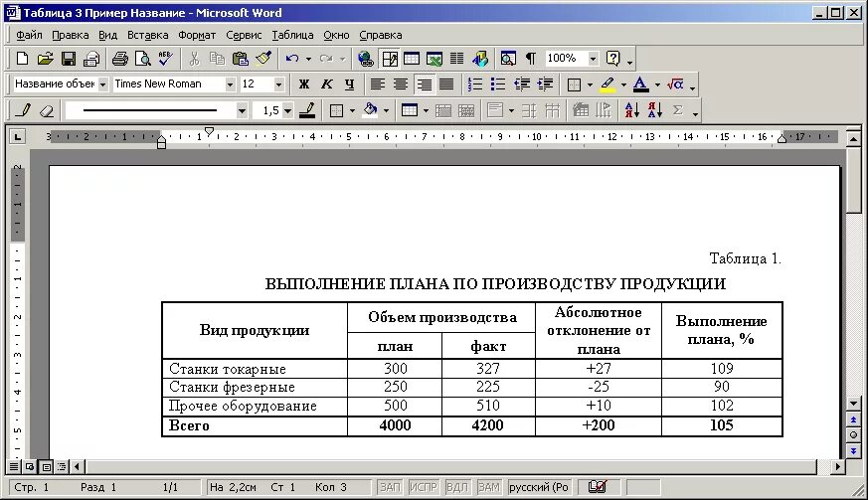Click the ЗАМ status bar indicator
Image resolution: width=868 pixels, height=500 pixels.
pyautogui.click(x=489, y=487)
